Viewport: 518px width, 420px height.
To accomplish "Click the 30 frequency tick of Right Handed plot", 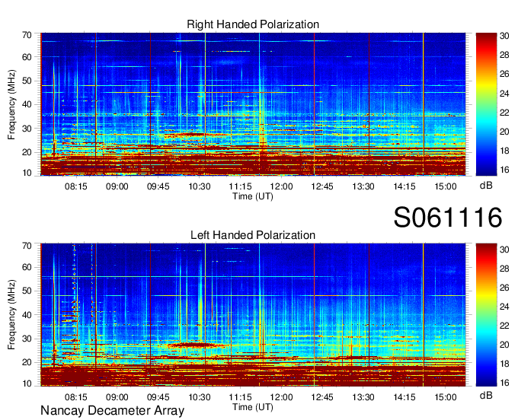I will pos(27,129).
